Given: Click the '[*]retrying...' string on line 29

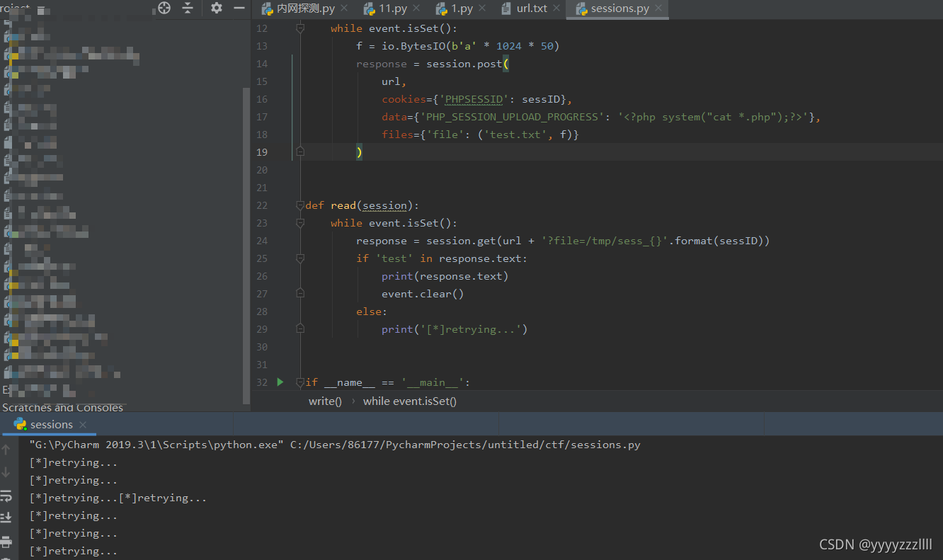Looking at the screenshot, I should [471, 329].
